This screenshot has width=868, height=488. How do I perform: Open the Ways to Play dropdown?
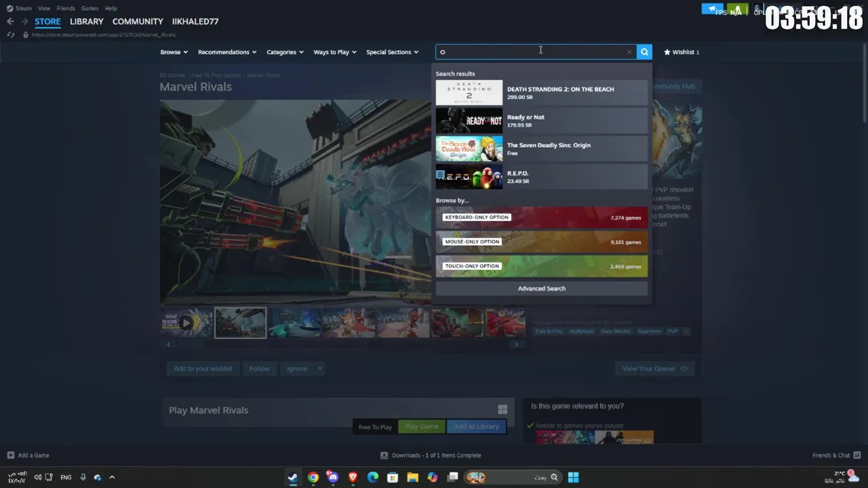click(335, 52)
